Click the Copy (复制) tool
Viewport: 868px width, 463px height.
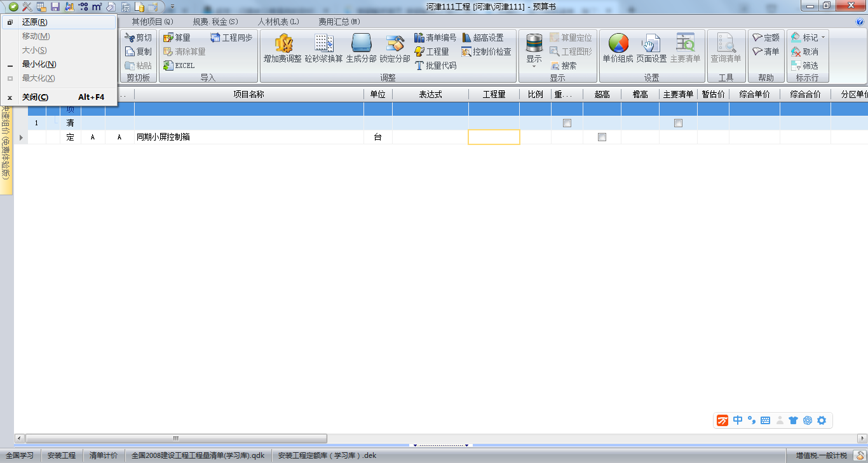139,52
